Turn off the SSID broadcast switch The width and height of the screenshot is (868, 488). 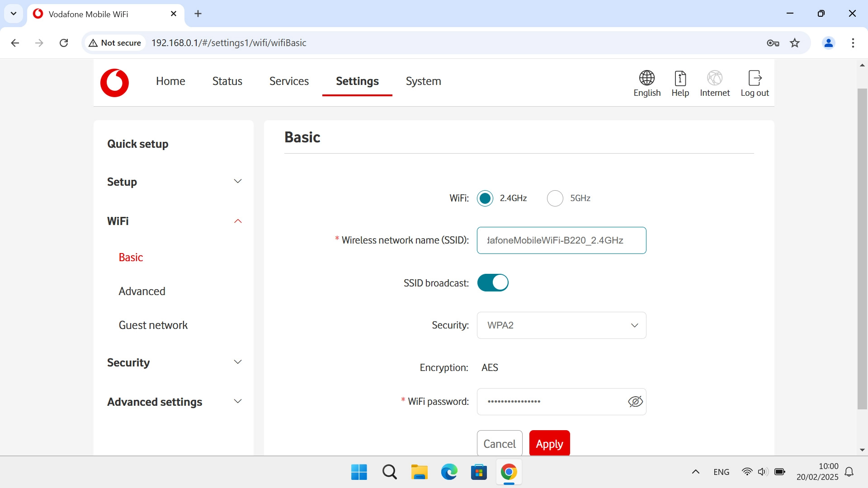tap(493, 283)
